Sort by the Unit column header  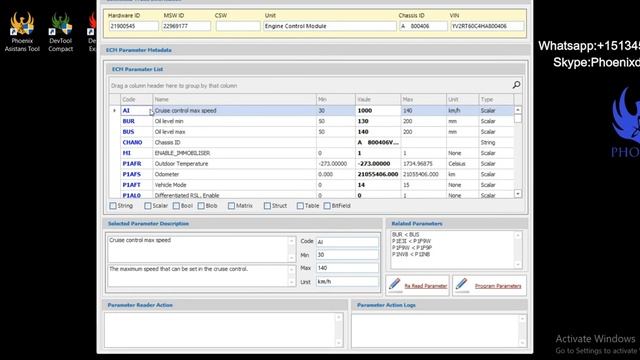coord(462,99)
